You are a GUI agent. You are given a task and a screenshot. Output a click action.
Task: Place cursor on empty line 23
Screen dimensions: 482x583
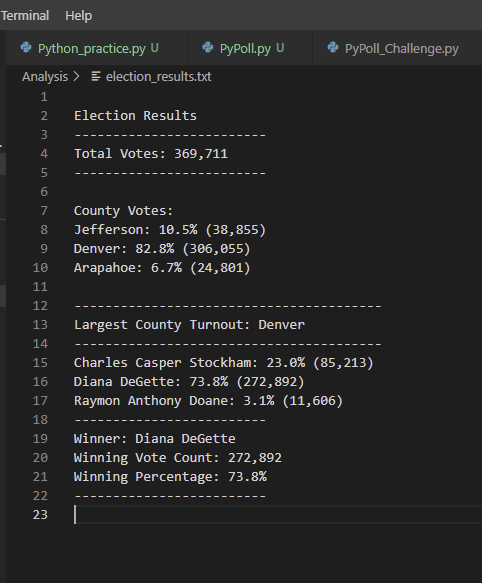[277, 515]
